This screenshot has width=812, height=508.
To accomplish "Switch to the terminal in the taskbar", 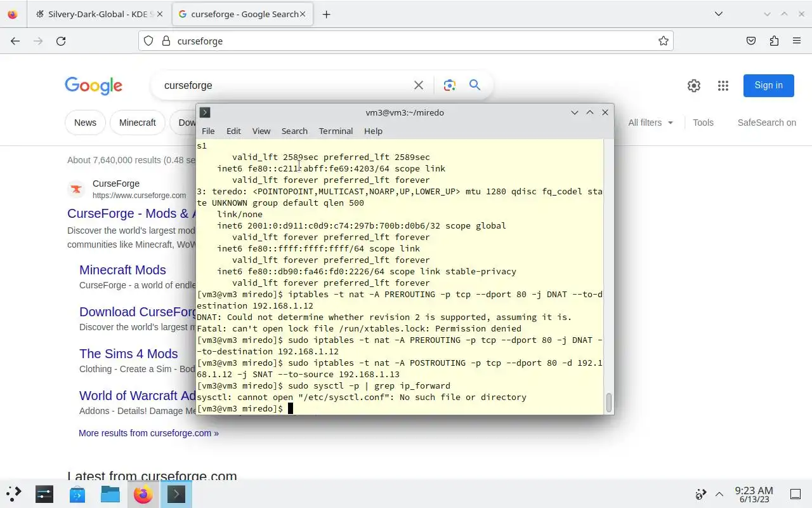I will (x=176, y=493).
